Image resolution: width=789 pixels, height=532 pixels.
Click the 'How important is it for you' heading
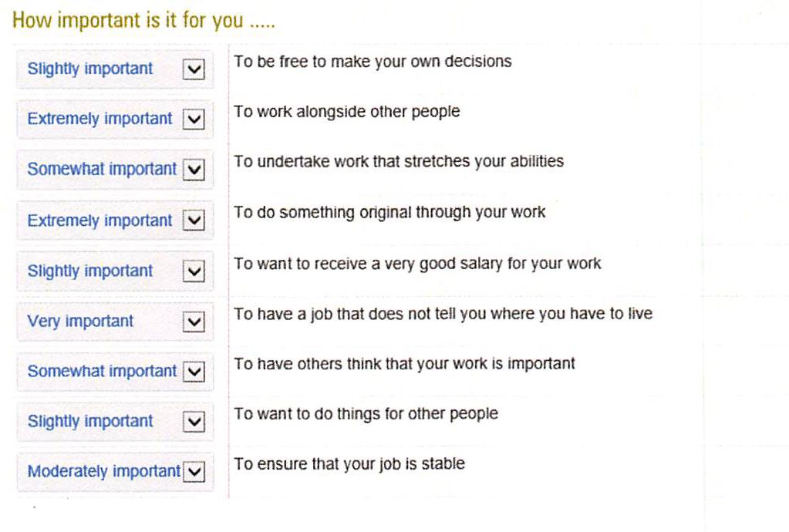pyautogui.click(x=144, y=21)
